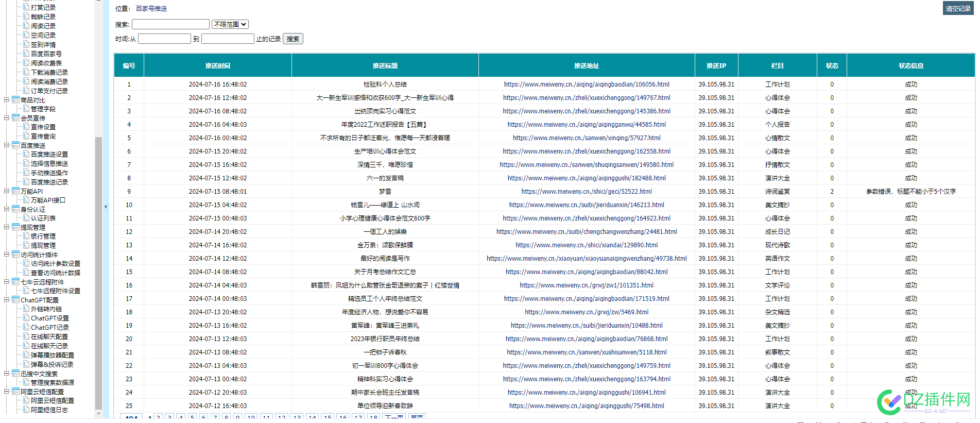980x423 pixels.
Task: Click the page icon next to 在线聊天配置
Action: 26,336
